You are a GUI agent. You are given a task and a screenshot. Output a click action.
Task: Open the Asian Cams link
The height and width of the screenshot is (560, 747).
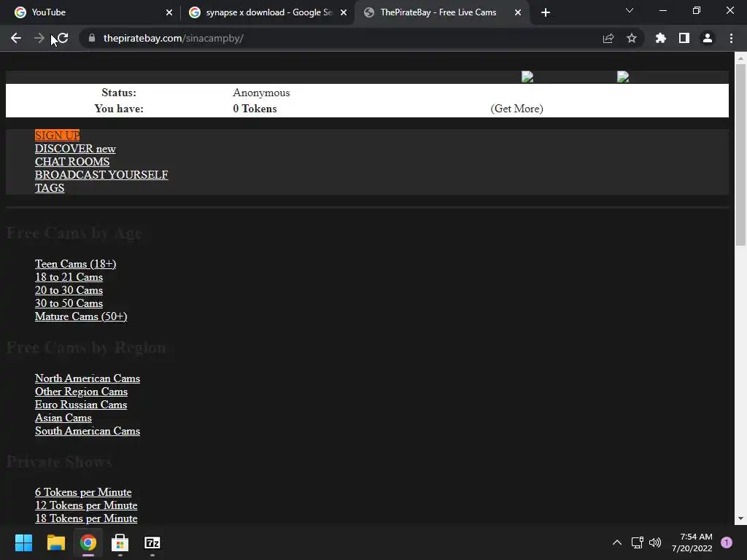click(x=63, y=418)
